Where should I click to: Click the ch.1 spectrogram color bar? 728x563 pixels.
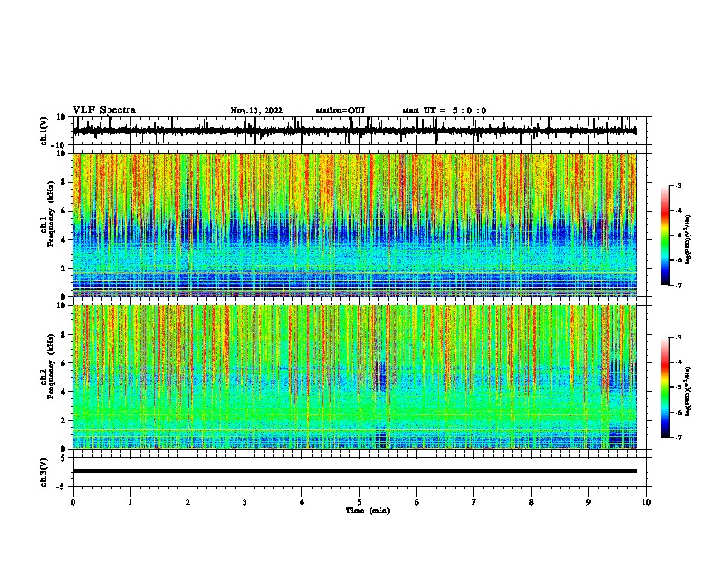665,236
